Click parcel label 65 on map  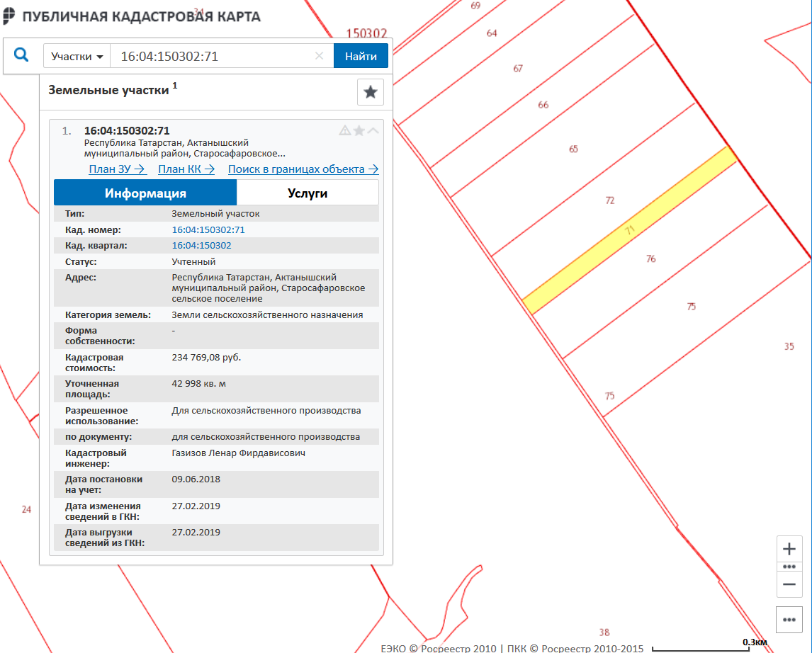click(x=573, y=149)
